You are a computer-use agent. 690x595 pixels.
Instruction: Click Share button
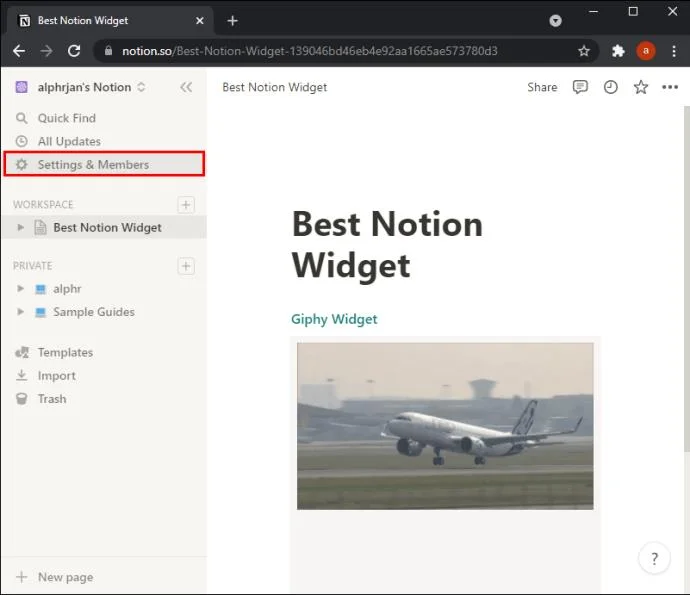(x=542, y=87)
